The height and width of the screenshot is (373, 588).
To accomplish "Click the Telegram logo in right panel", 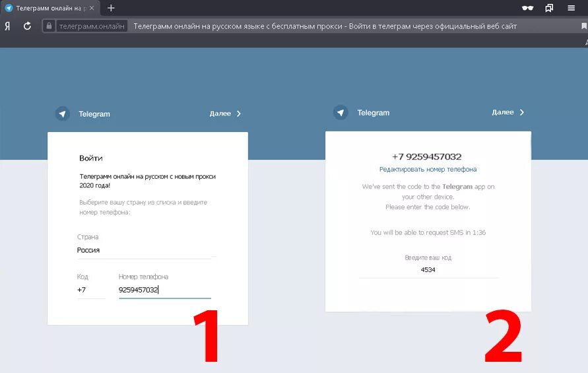I will pos(341,113).
